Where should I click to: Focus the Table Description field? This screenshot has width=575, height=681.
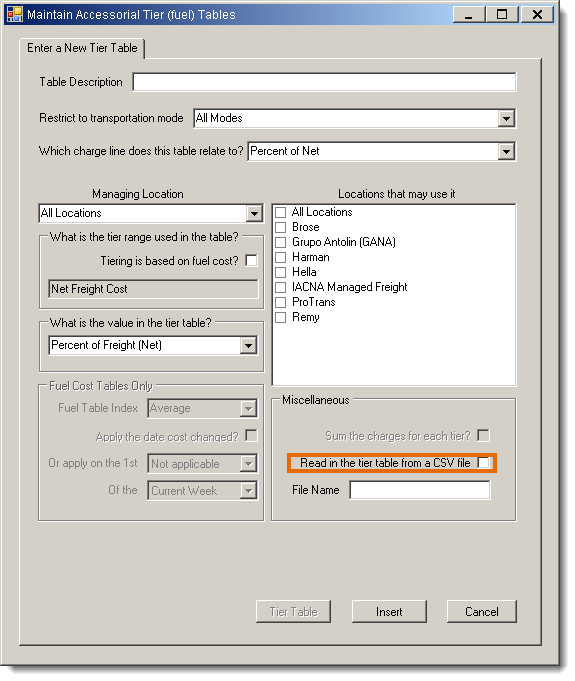(324, 82)
